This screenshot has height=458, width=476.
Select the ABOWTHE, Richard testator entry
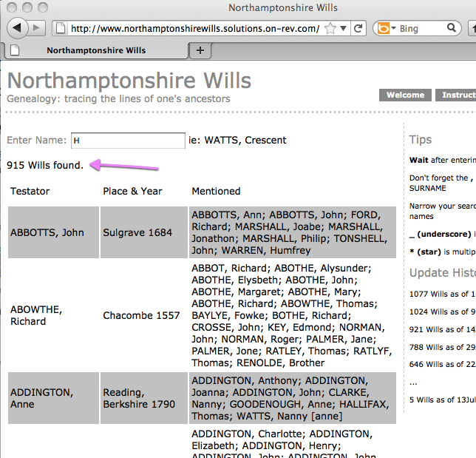click(37, 315)
